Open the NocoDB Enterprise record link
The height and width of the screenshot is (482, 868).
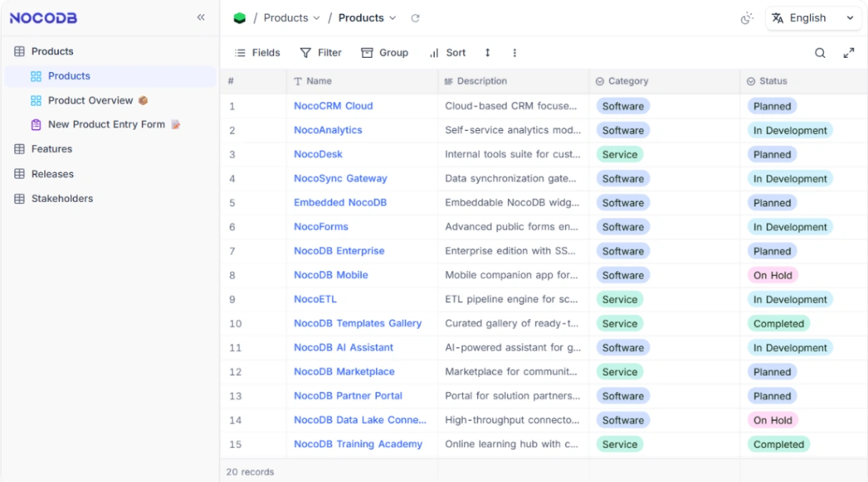[x=340, y=251]
